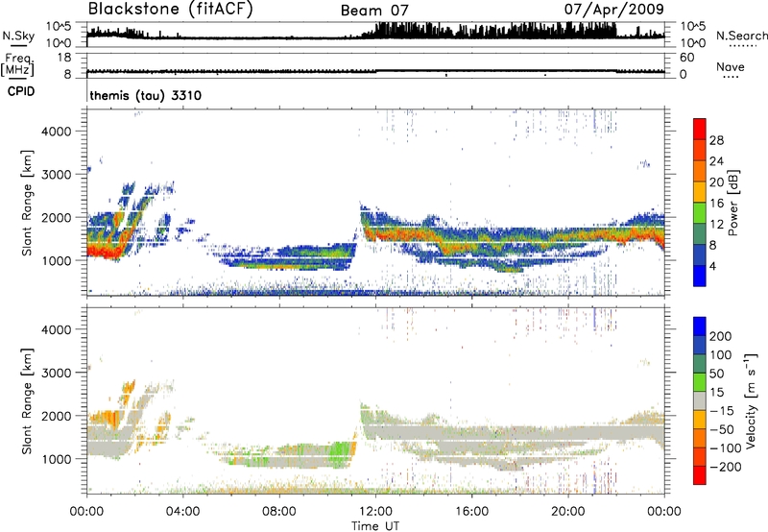
Task: Click the '16:00' time axis tick
Action: (471, 512)
